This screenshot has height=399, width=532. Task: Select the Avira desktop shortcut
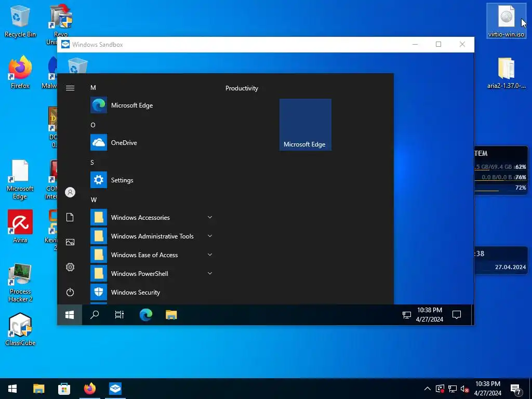pos(20,227)
